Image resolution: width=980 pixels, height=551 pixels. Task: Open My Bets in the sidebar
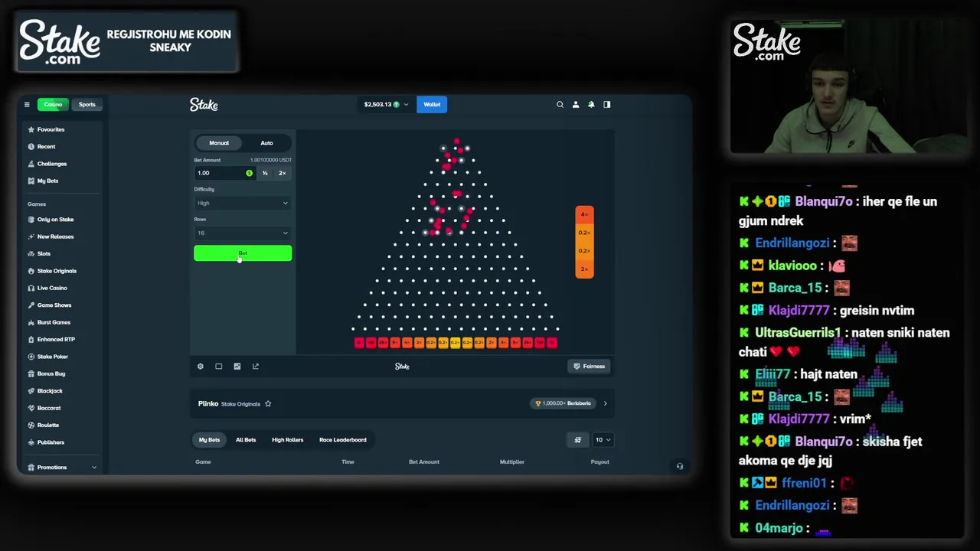coord(47,181)
